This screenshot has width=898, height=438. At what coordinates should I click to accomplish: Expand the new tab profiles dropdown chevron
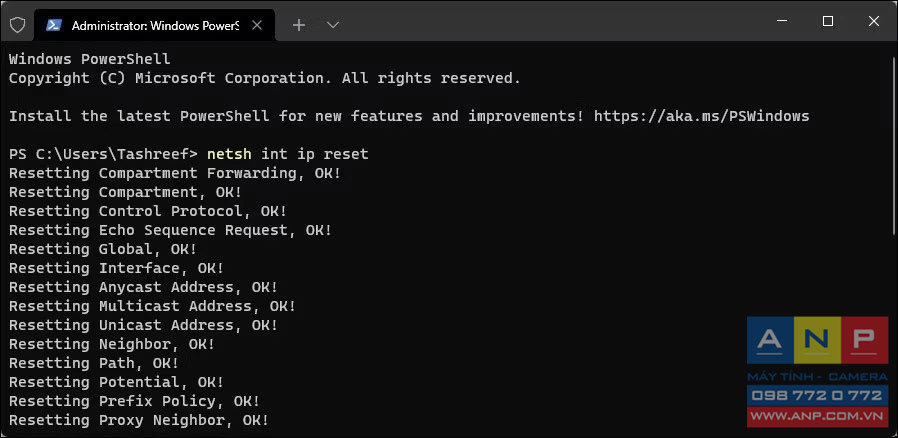333,25
